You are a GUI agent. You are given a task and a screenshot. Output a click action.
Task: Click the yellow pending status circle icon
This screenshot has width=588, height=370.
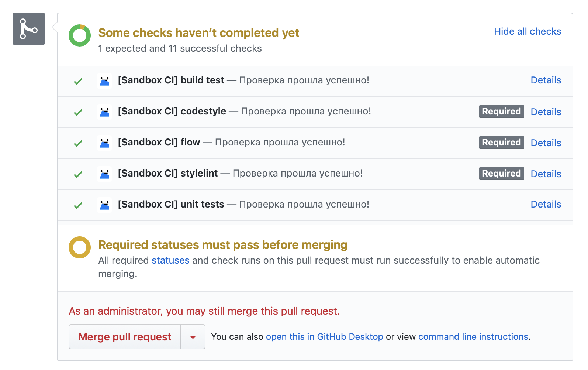click(x=80, y=247)
